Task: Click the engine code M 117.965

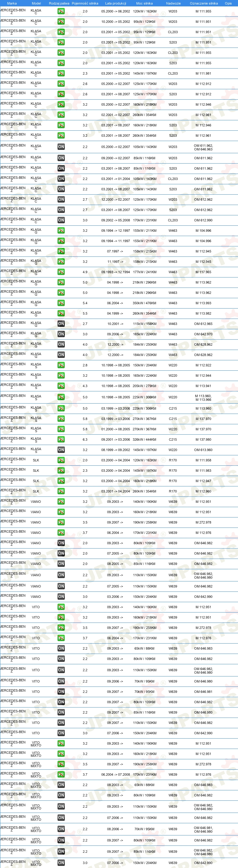Action: (203, 272)
